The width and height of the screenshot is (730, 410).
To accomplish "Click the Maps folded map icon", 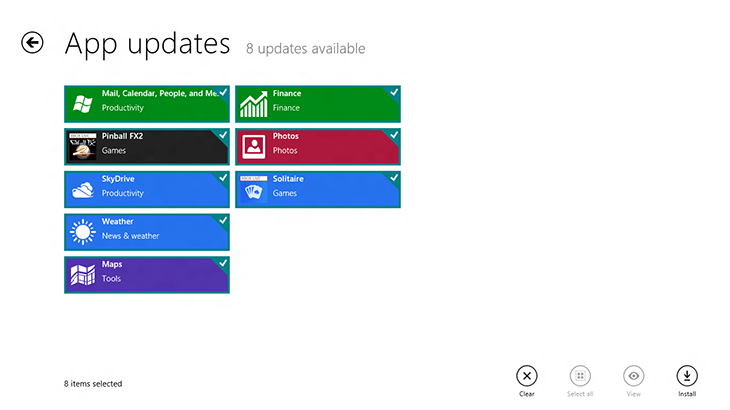I will [83, 275].
